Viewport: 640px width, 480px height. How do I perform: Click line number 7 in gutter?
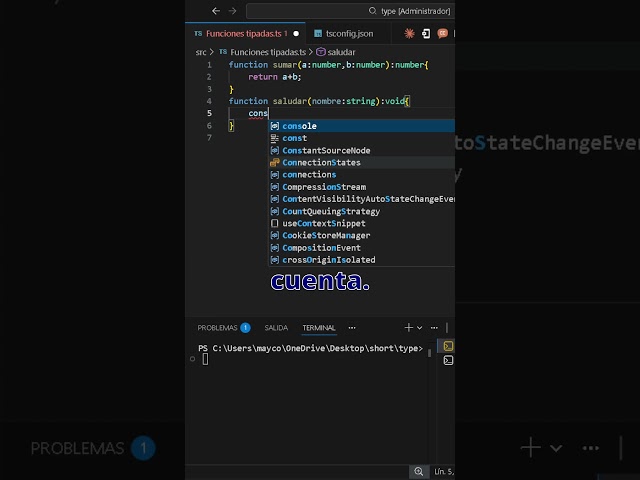point(209,138)
